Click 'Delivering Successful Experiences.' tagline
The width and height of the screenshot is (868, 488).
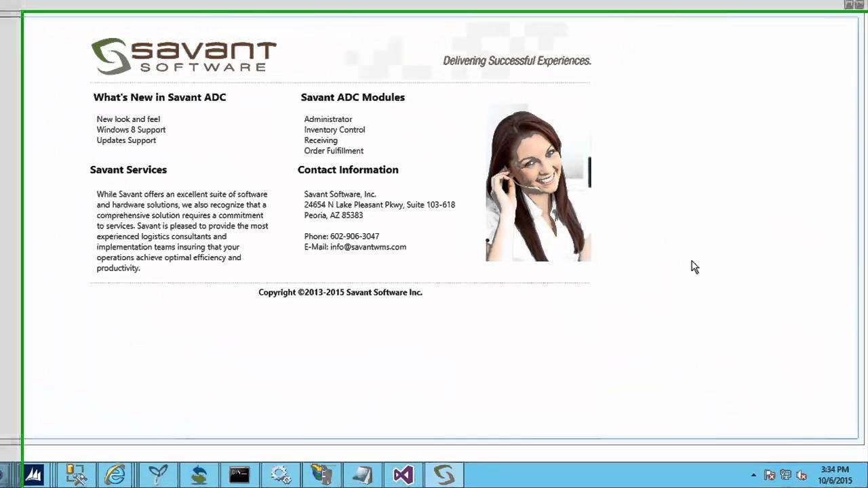tap(517, 61)
